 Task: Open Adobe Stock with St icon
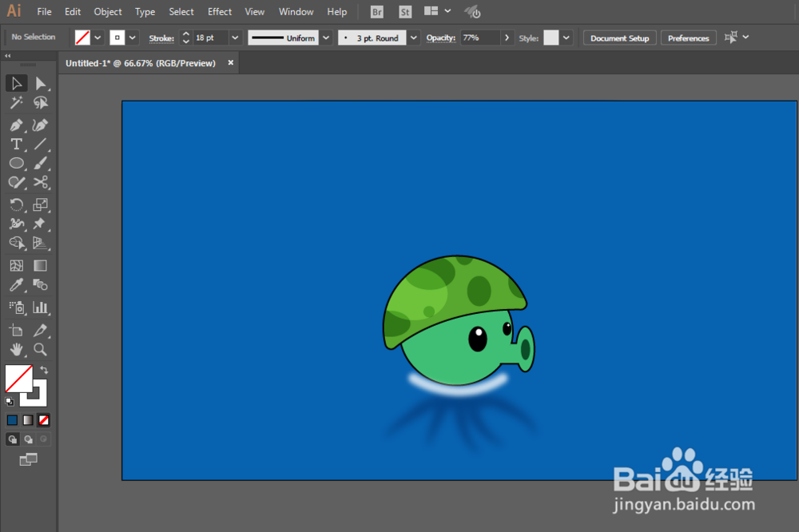tap(405, 12)
